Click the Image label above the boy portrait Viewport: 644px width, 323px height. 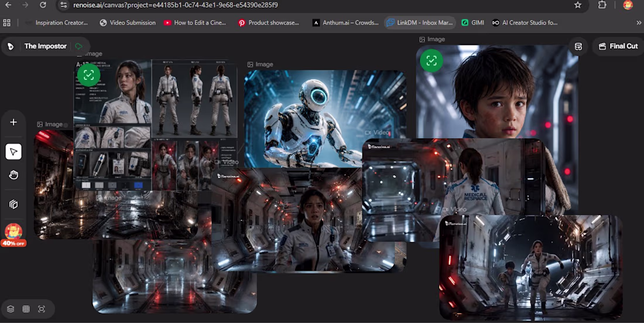tap(432, 39)
